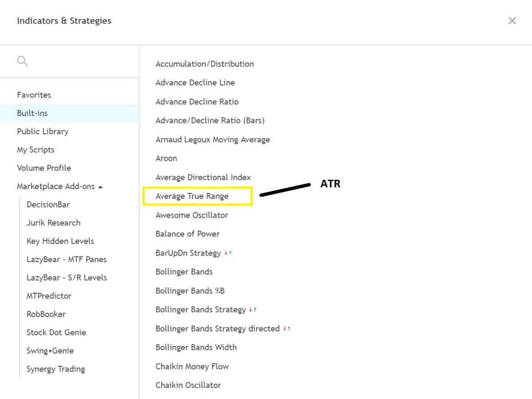This screenshot has height=399, width=532.
Task: Click Bollinger Bands Strategy directed arrows icon
Action: (x=286, y=329)
